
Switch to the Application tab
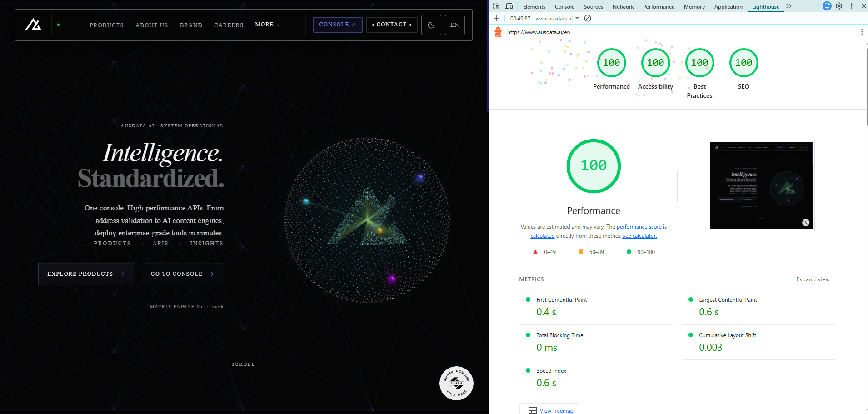pyautogui.click(x=728, y=7)
